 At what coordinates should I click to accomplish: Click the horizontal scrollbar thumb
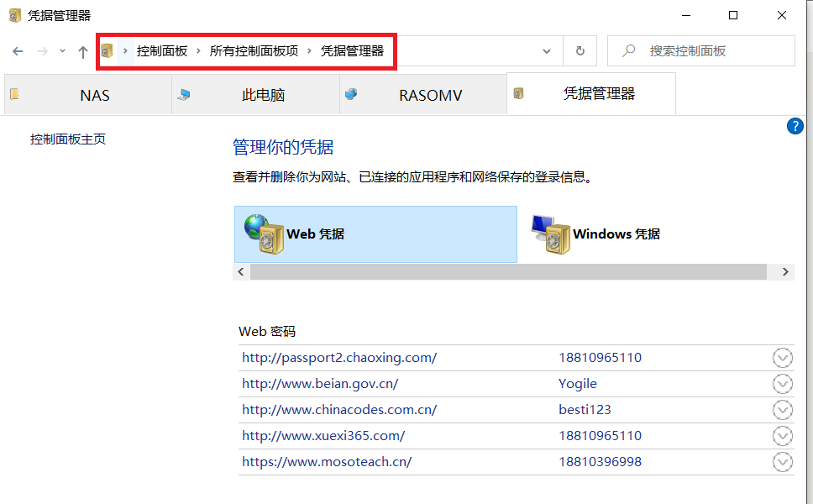(508, 271)
